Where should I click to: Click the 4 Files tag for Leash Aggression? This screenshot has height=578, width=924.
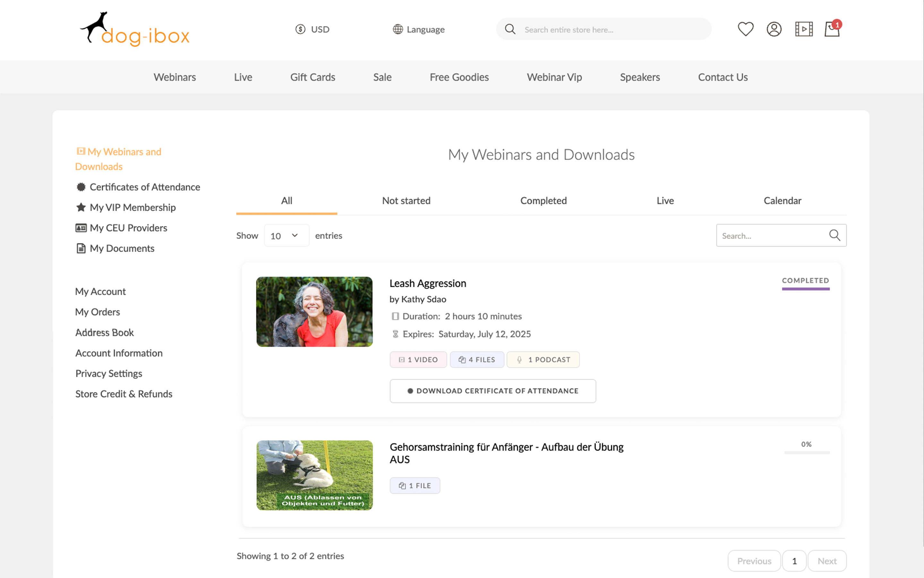[477, 360]
